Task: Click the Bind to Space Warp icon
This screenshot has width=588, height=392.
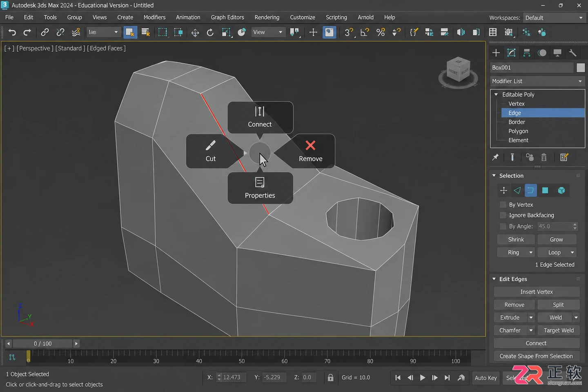Action: 76,32
